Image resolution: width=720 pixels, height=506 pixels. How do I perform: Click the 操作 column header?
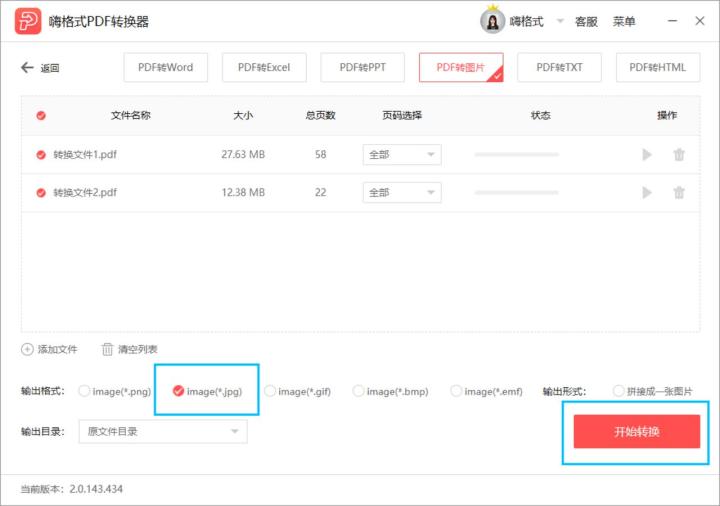click(x=667, y=115)
